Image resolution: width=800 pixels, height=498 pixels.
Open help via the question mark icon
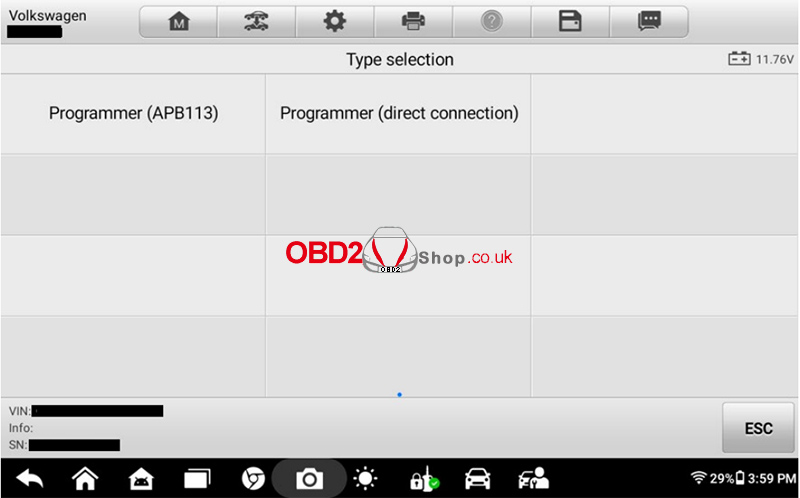click(492, 22)
